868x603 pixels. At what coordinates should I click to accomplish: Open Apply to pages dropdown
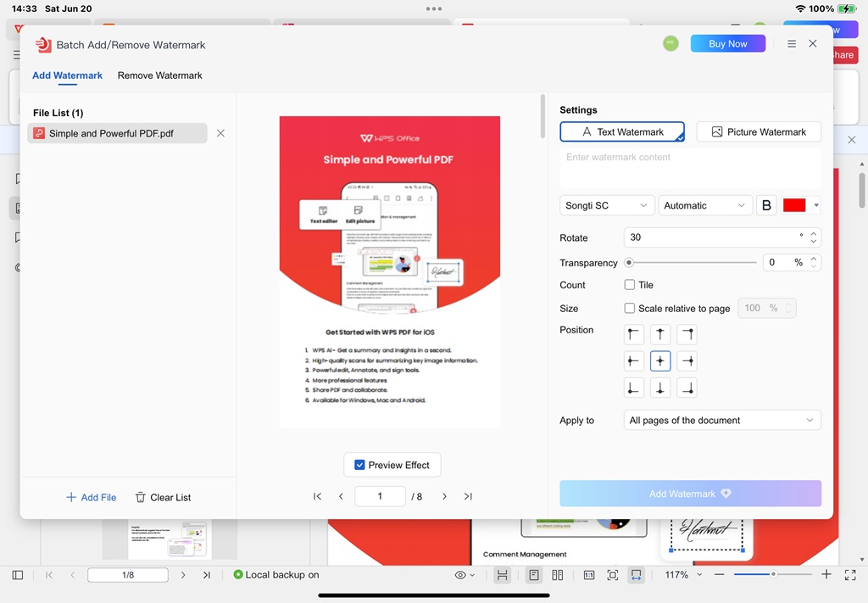(722, 421)
